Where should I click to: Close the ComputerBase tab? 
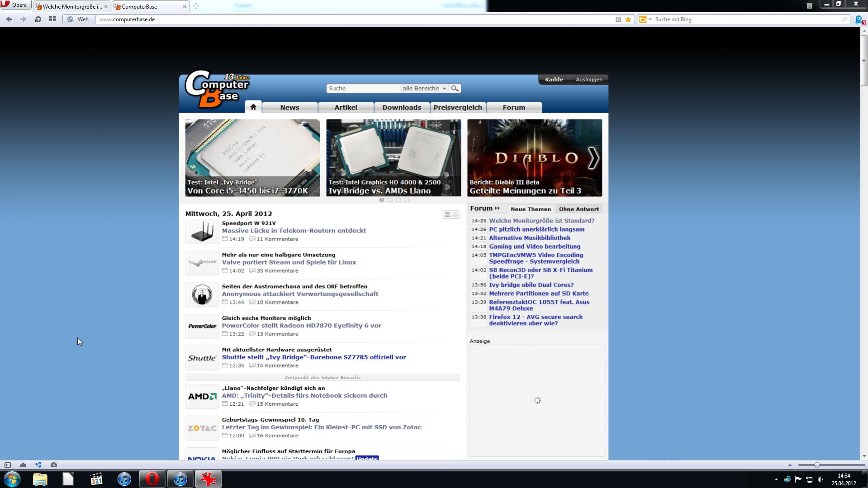click(185, 7)
